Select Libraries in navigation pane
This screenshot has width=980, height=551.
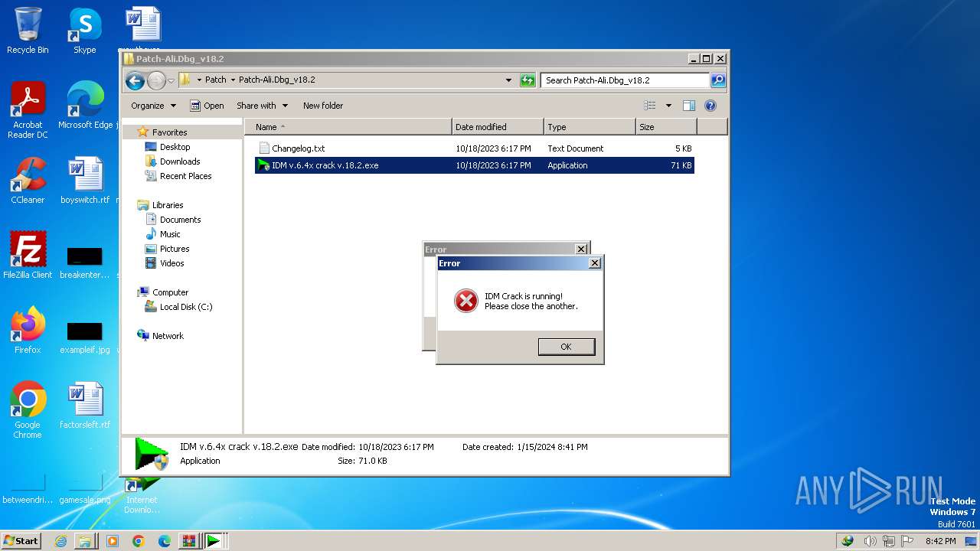coord(167,205)
